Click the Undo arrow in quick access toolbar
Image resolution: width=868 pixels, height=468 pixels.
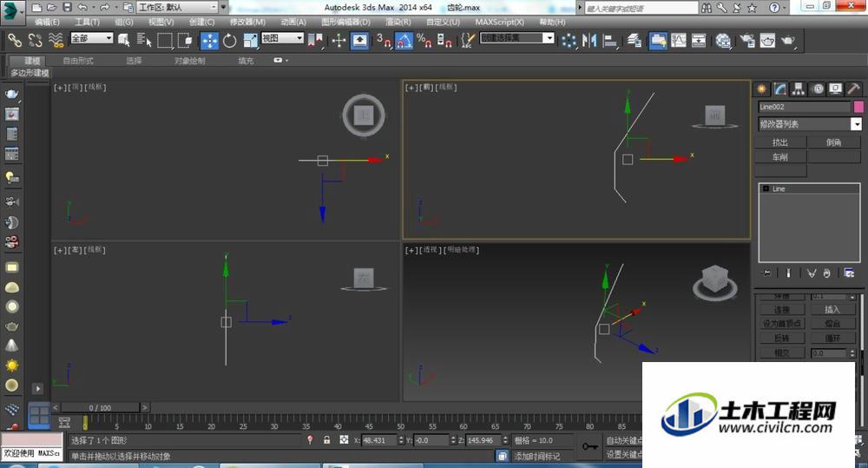pos(82,7)
